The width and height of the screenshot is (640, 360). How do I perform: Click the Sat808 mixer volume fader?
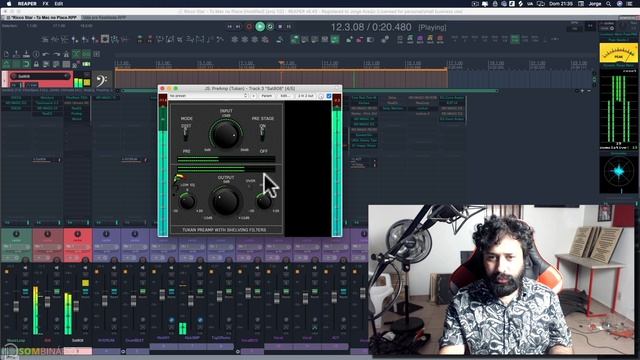76,305
